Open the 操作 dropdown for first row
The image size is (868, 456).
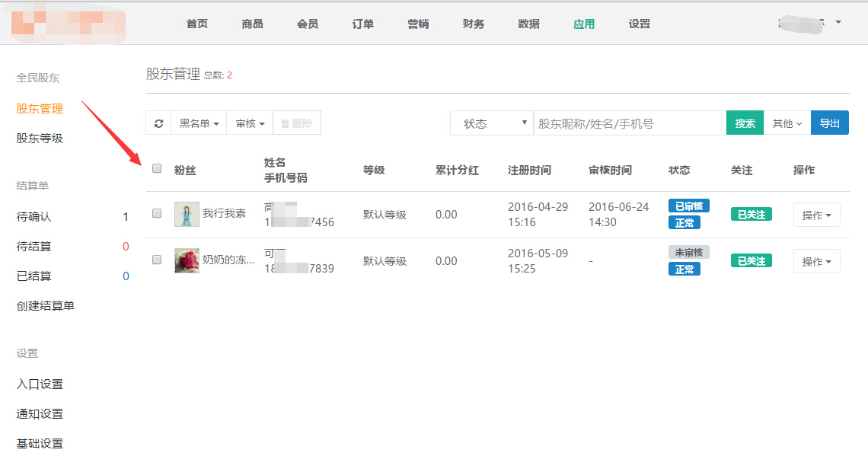pyautogui.click(x=816, y=215)
